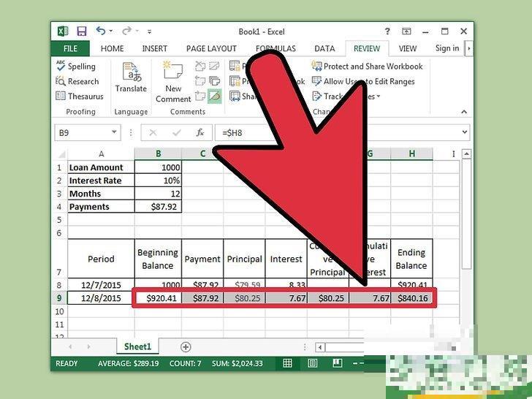Click the Excel Help question mark
The width and height of the screenshot is (532, 399).
pos(387,31)
